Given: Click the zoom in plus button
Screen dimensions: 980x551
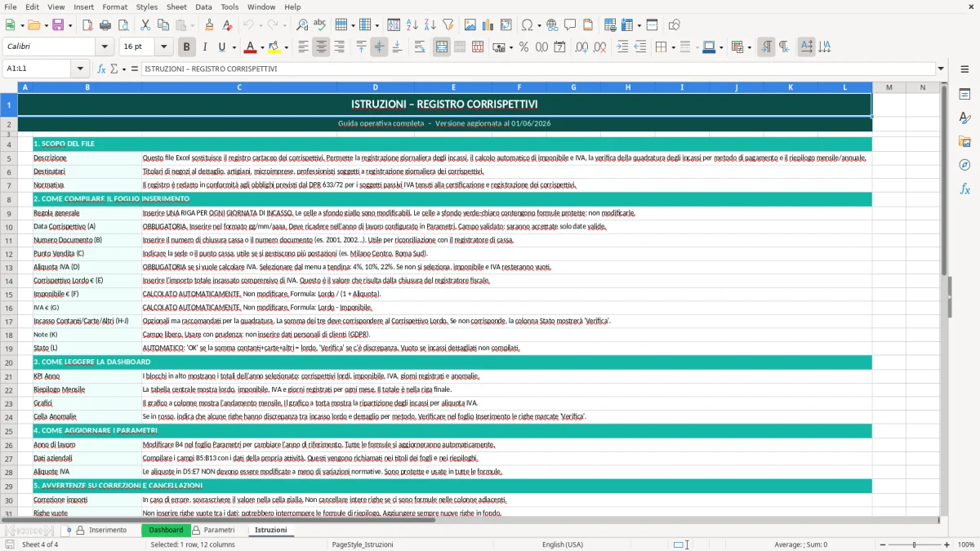Looking at the screenshot, I should tap(947, 544).
